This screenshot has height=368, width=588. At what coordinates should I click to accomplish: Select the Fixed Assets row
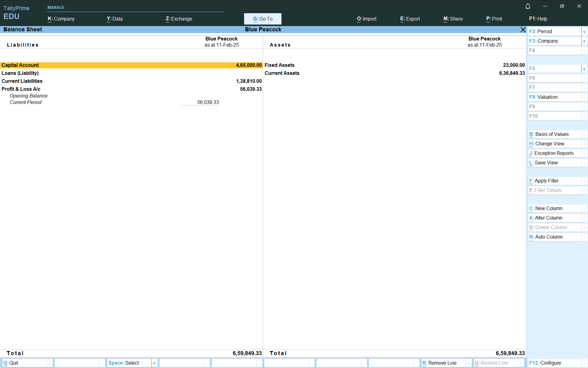tap(394, 65)
